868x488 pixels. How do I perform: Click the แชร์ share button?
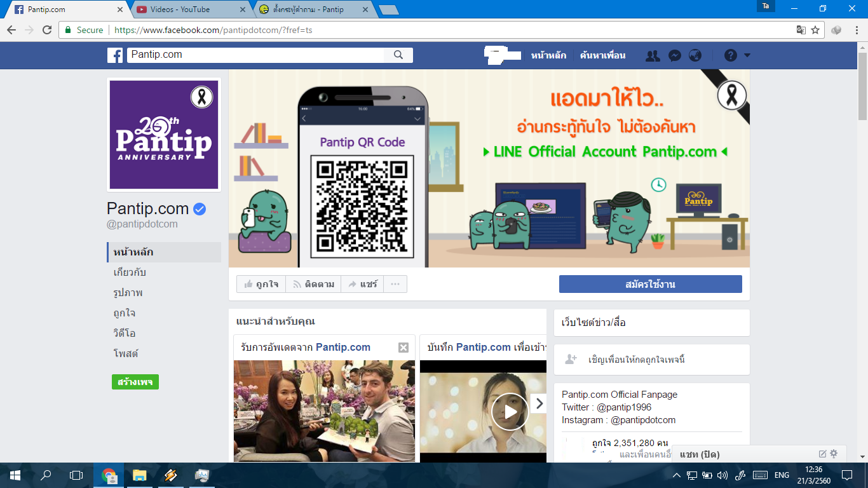click(362, 284)
